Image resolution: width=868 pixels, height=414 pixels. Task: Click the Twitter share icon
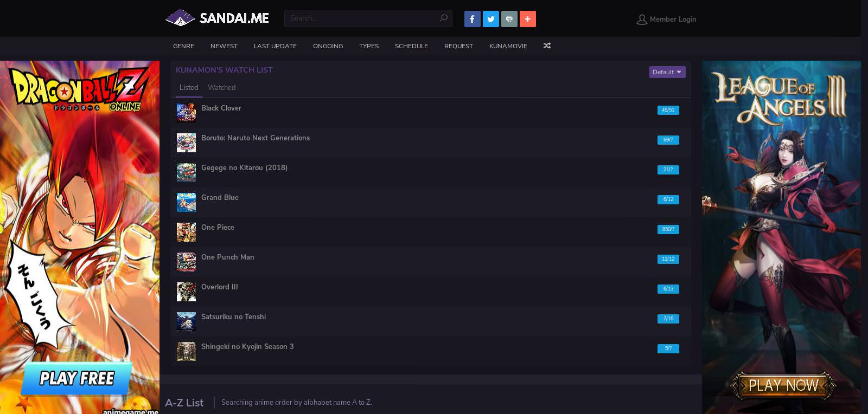[490, 19]
